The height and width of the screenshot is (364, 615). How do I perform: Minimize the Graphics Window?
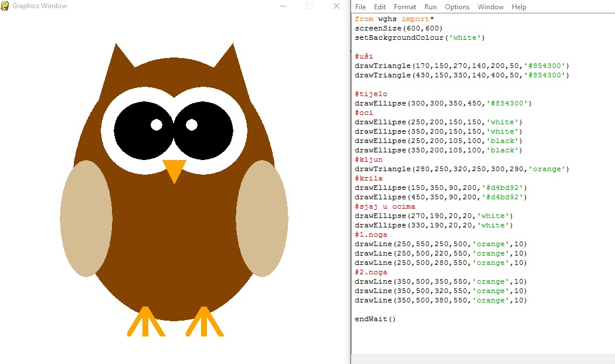[283, 6]
